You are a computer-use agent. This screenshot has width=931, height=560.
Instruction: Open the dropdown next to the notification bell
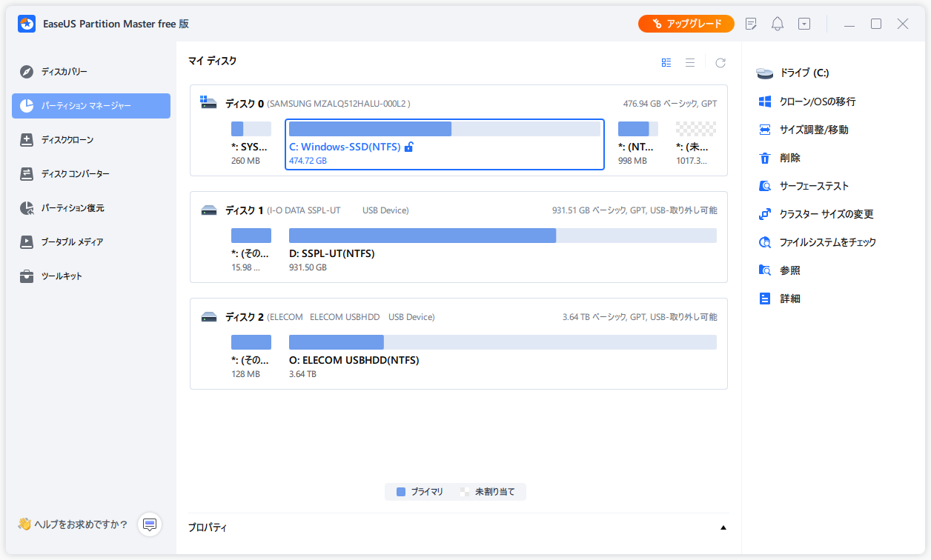pyautogui.click(x=804, y=24)
